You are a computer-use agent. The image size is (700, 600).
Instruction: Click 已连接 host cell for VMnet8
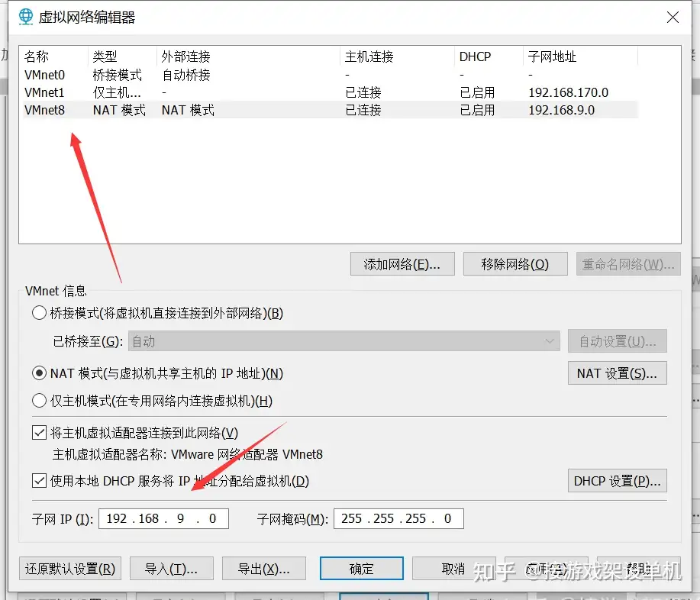coord(363,110)
